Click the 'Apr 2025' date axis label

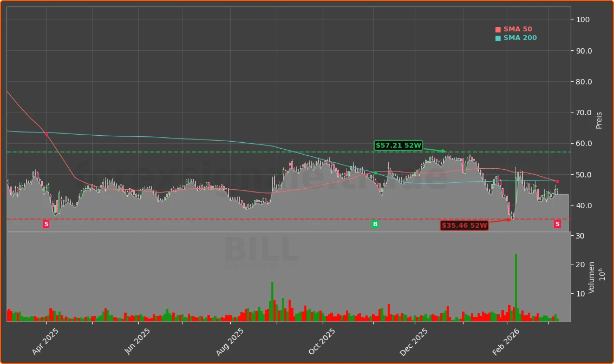click(x=45, y=342)
